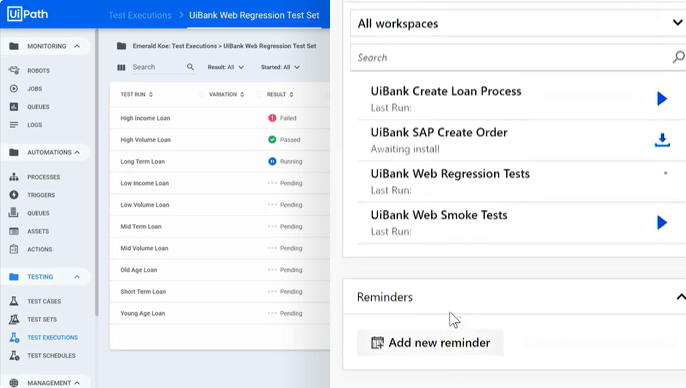Click the Emerald Koe breadcrumb path text
Image resolution: width=686 pixels, height=388 pixels.
pyautogui.click(x=224, y=46)
